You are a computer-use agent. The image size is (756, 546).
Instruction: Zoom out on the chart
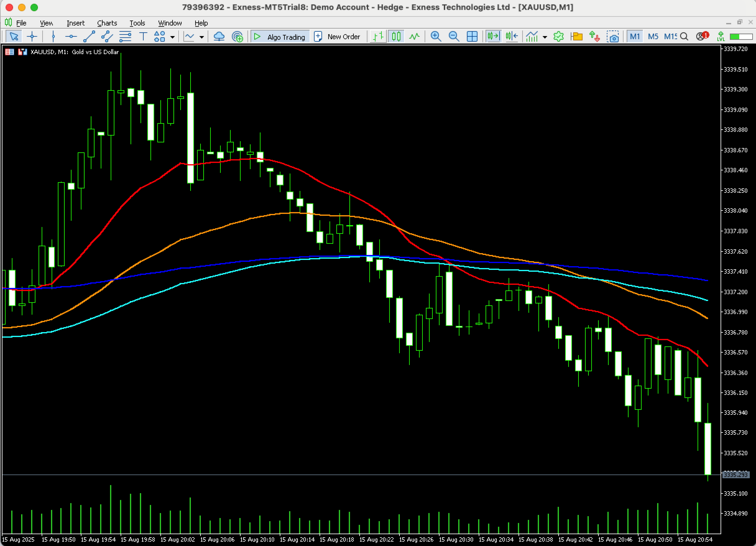(x=454, y=37)
